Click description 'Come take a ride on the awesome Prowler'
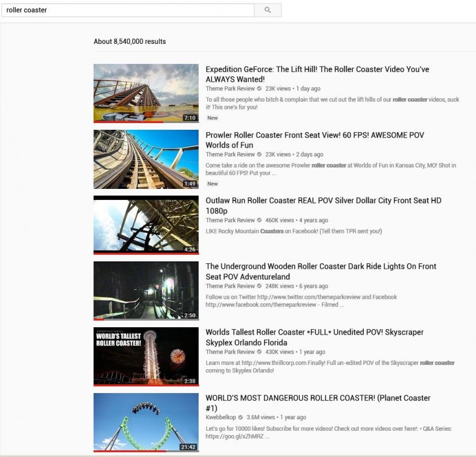The width and height of the screenshot is (476, 457). 331,169
